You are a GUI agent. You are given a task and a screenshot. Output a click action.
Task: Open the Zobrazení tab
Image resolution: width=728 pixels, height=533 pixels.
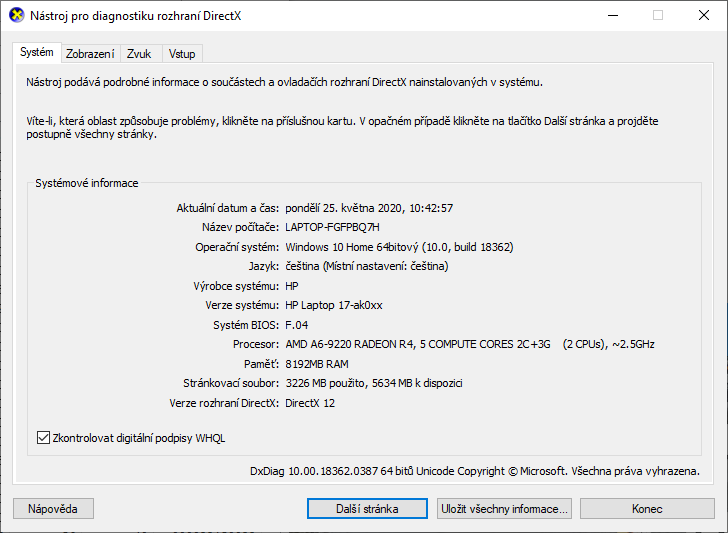coord(90,54)
